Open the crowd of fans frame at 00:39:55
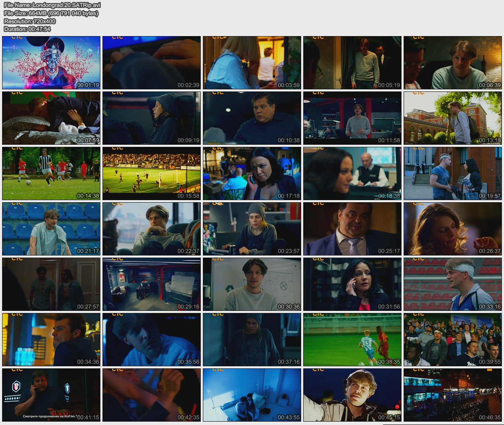Image resolution: width=504 pixels, height=425 pixels. (x=453, y=339)
